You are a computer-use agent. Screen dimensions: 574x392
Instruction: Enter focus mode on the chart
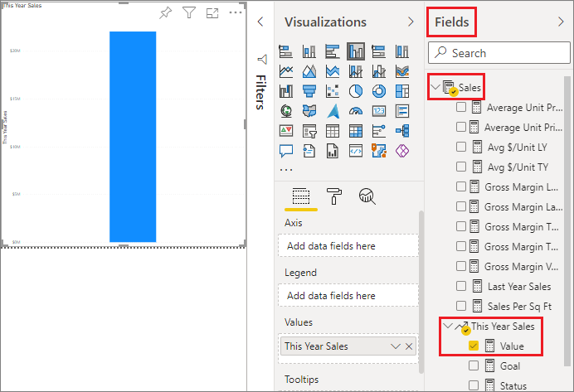(x=212, y=13)
